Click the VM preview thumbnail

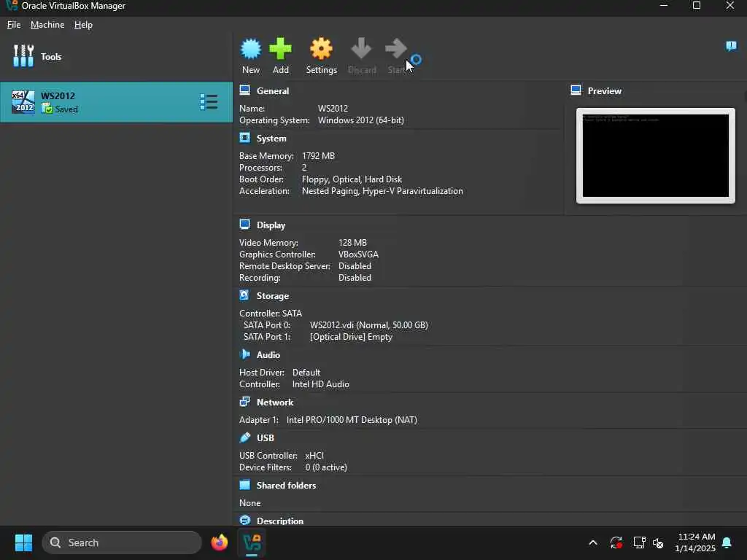[656, 156]
